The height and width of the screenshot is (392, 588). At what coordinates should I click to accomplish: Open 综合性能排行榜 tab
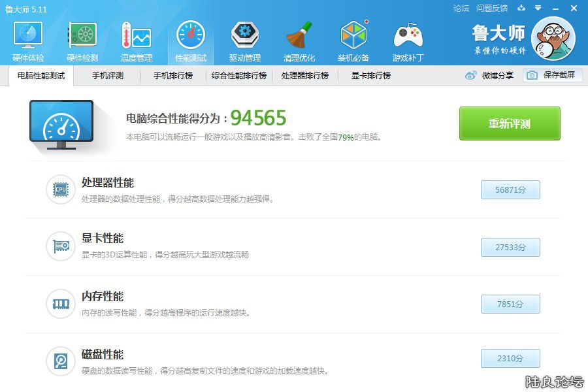coord(239,76)
